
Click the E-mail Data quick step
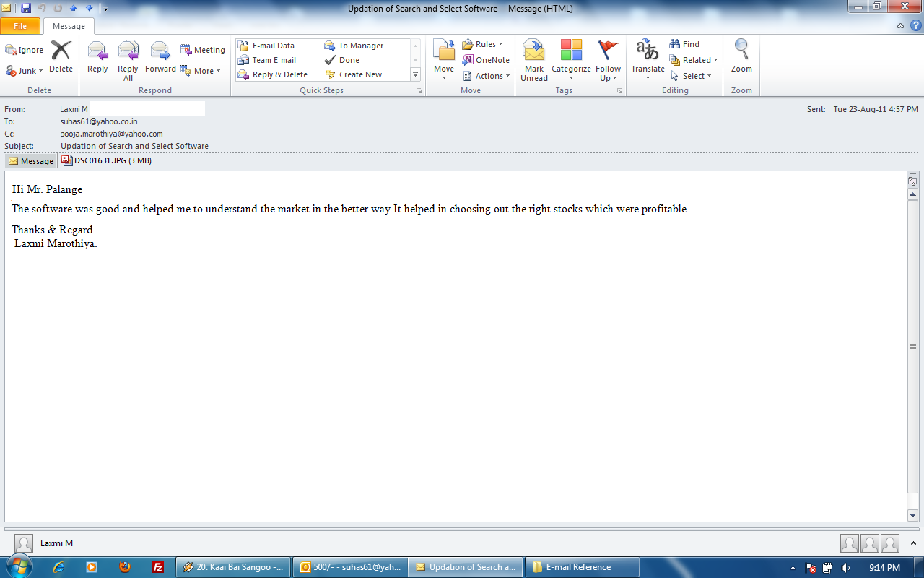266,46
